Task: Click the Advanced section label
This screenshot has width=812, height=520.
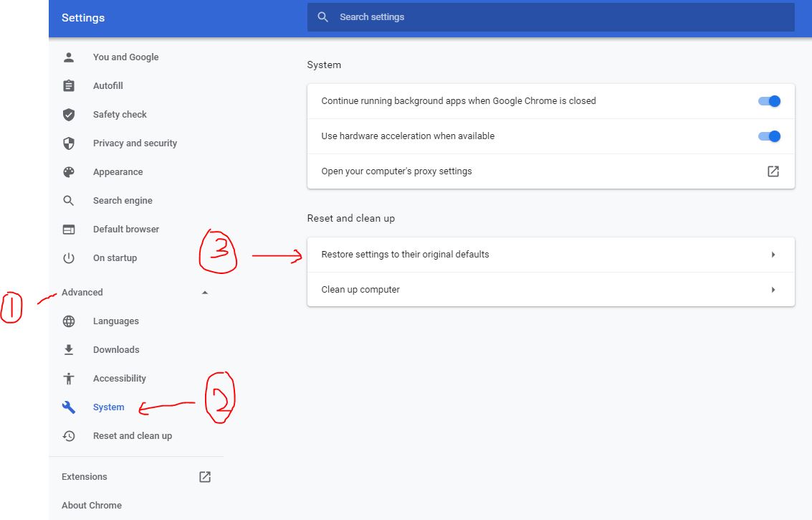Action: [x=82, y=293]
